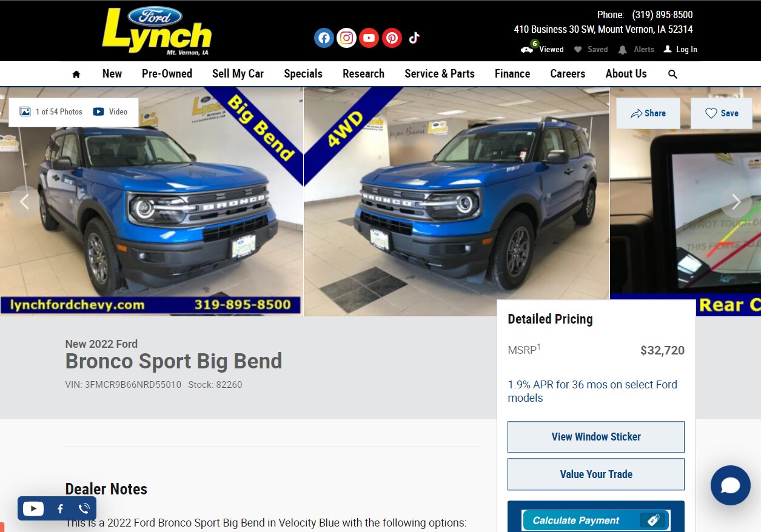Click the phone call icon in floating bar
The height and width of the screenshot is (532, 761).
point(84,509)
